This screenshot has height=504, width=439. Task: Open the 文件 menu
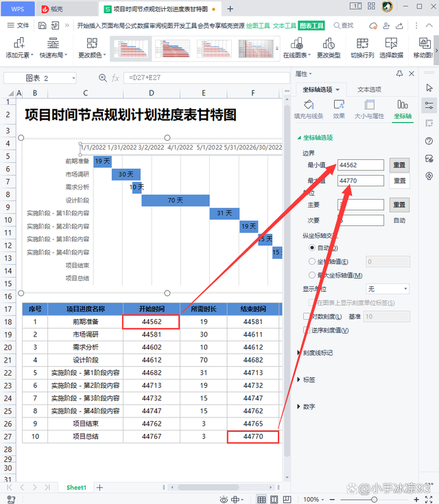click(x=19, y=25)
